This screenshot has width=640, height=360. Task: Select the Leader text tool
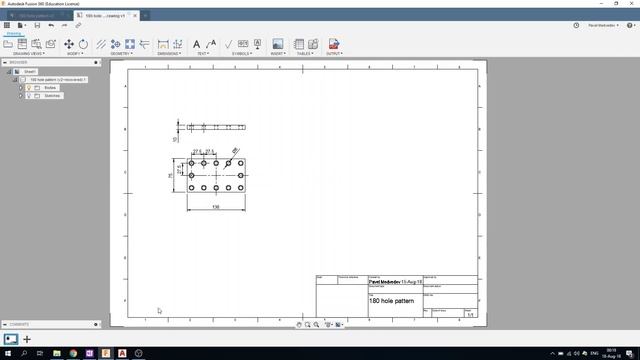coord(211,44)
